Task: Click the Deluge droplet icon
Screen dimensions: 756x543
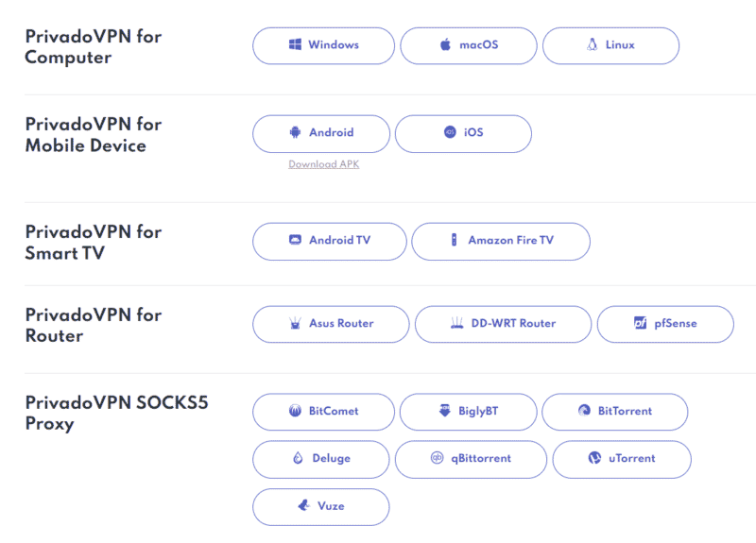Action: (x=298, y=458)
